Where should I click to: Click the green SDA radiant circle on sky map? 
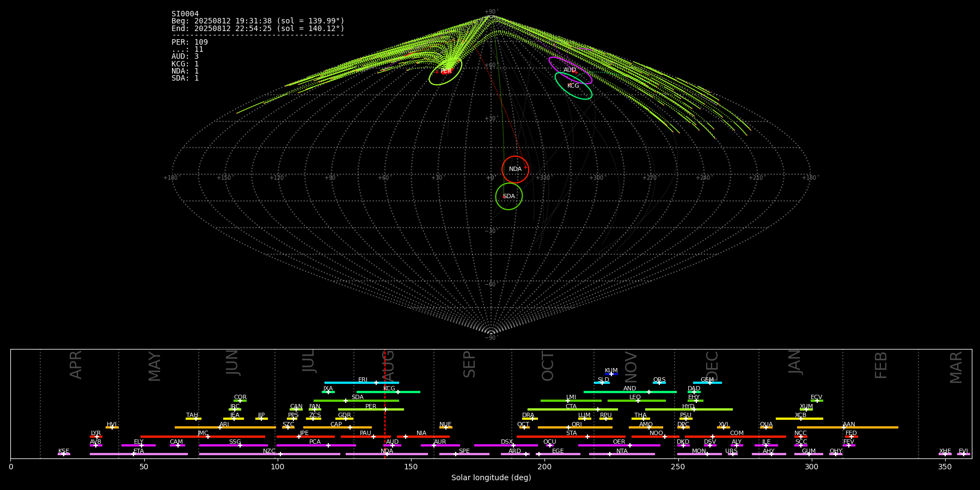pyautogui.click(x=509, y=196)
